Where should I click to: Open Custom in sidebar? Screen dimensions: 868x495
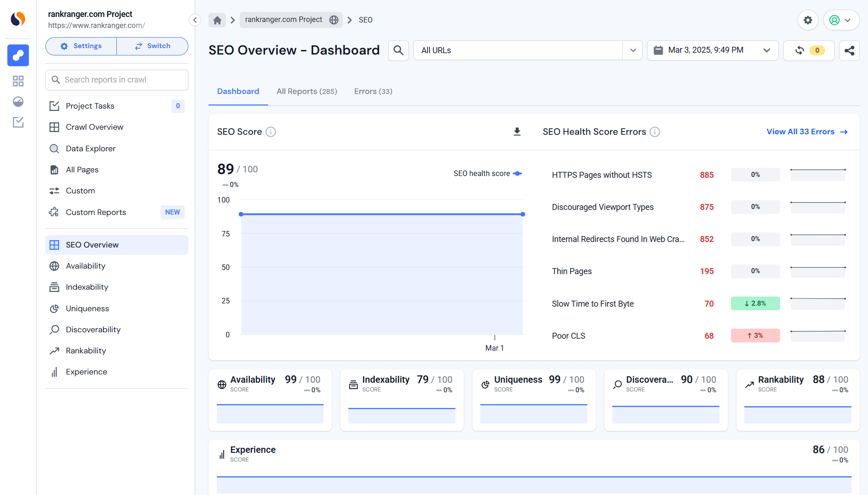tap(117, 191)
